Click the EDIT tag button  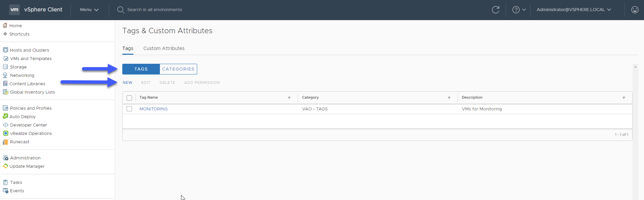pos(146,83)
